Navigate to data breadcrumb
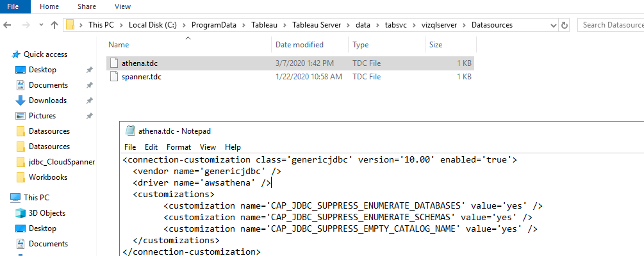The image size is (644, 256). tap(363, 25)
